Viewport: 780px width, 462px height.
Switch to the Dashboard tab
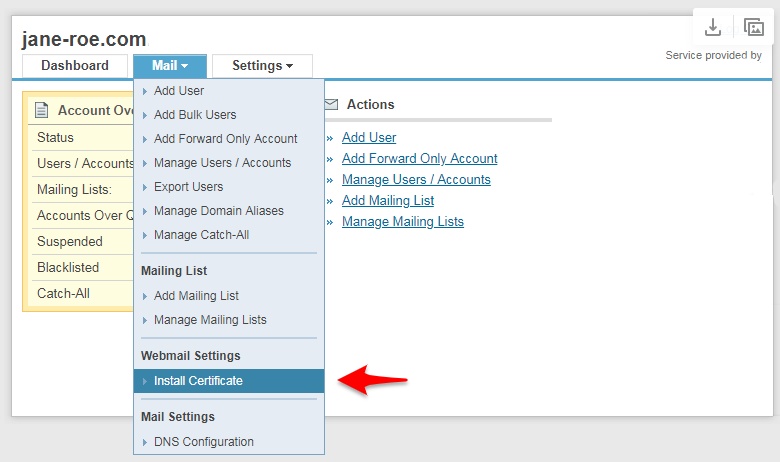point(75,66)
